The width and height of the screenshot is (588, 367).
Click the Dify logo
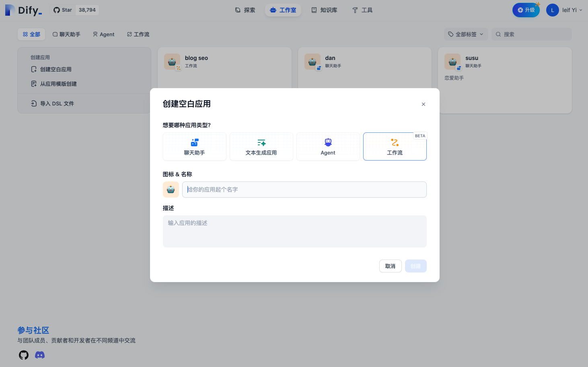point(23,10)
